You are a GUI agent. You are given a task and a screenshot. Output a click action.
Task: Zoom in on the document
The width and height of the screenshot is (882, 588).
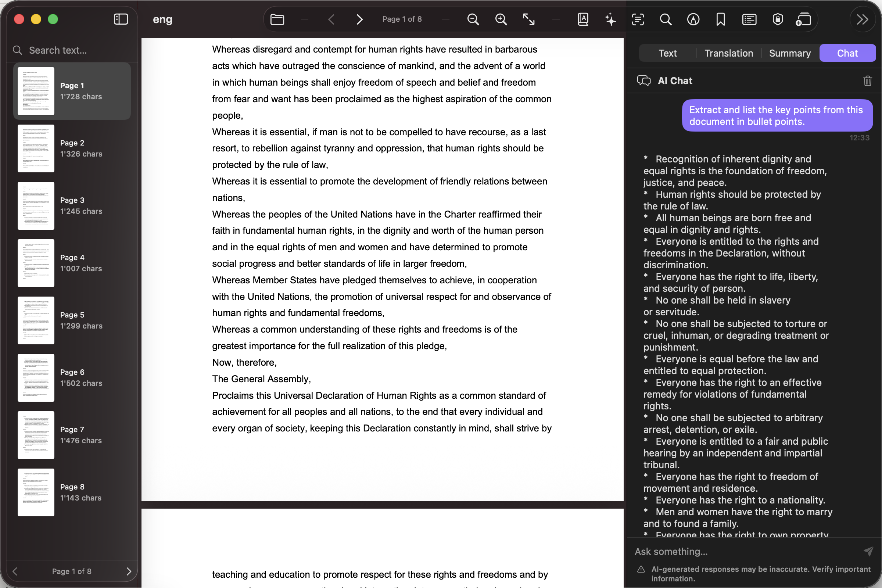(x=501, y=19)
